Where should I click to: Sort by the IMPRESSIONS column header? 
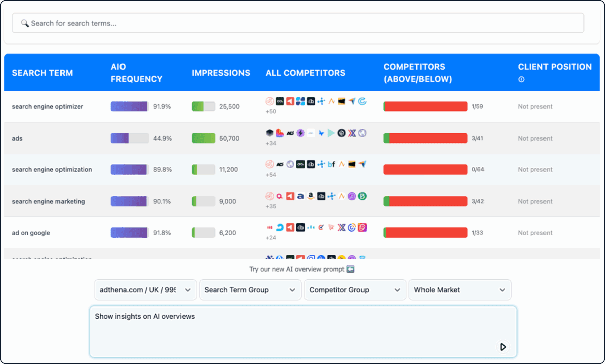point(221,73)
